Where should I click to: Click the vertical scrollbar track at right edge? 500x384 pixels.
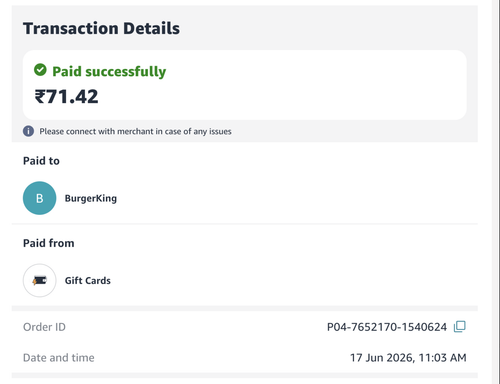pyautogui.click(x=496, y=192)
